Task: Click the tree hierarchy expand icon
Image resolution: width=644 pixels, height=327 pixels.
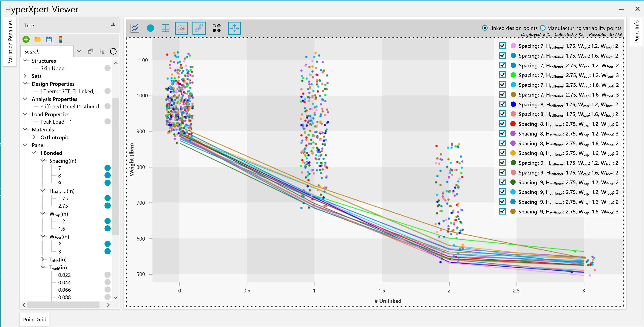Action: [x=102, y=51]
